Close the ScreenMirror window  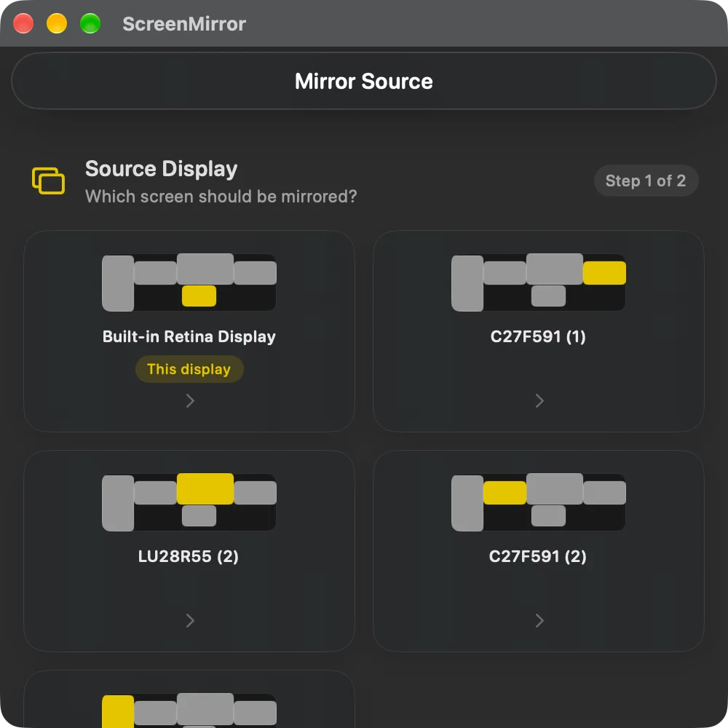23,24
